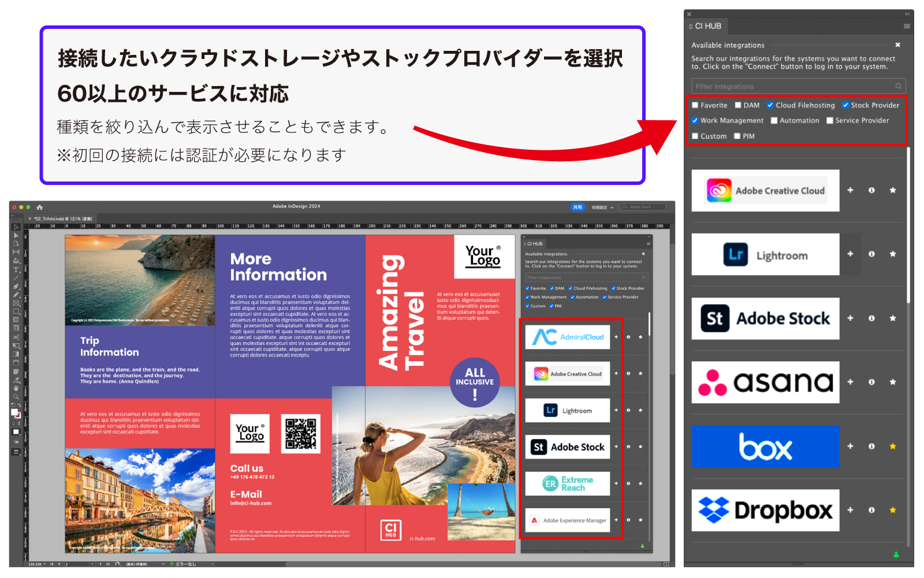Select the Gradient Swatch tool
The height and width of the screenshot is (578, 924).
pyautogui.click(x=16, y=354)
